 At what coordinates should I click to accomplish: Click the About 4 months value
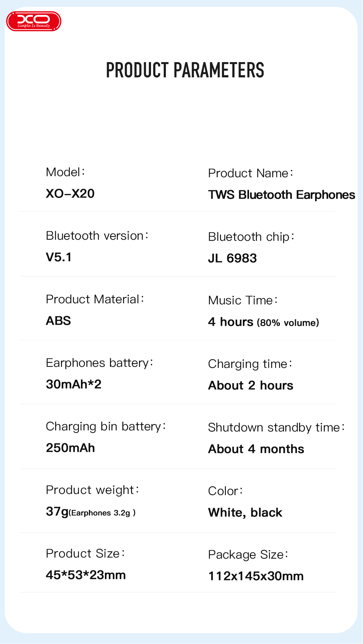pos(256,449)
